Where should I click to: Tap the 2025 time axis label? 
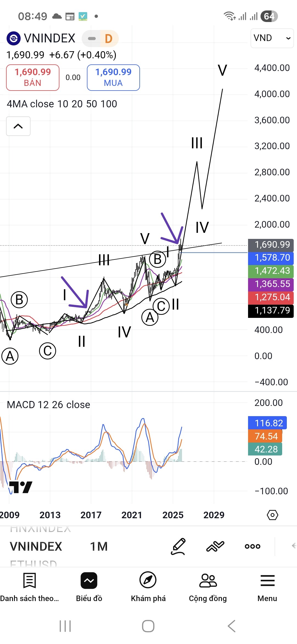[173, 515]
